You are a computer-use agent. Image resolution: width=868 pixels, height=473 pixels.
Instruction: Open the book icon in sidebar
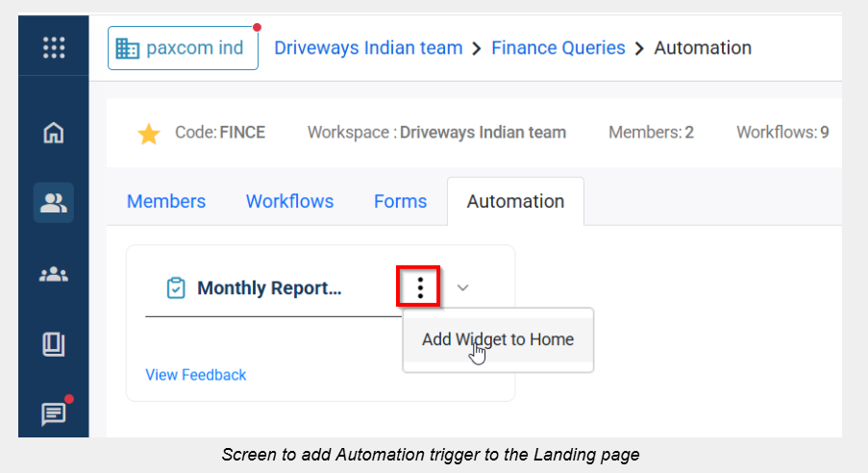click(54, 344)
